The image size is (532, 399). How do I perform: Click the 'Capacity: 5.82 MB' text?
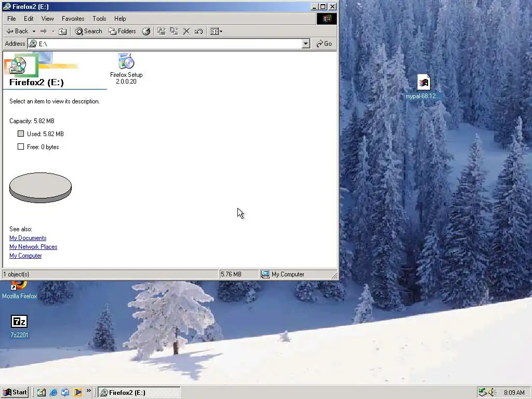tap(32, 121)
